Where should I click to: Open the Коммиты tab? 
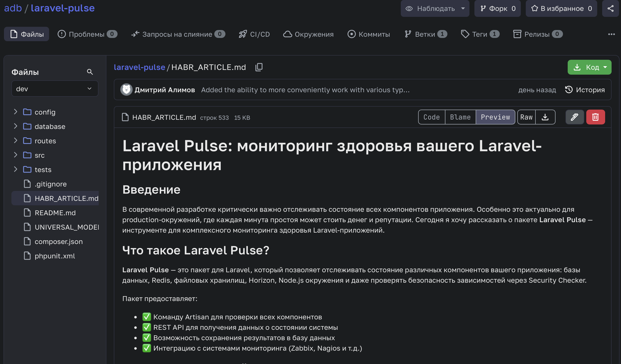[x=369, y=34]
